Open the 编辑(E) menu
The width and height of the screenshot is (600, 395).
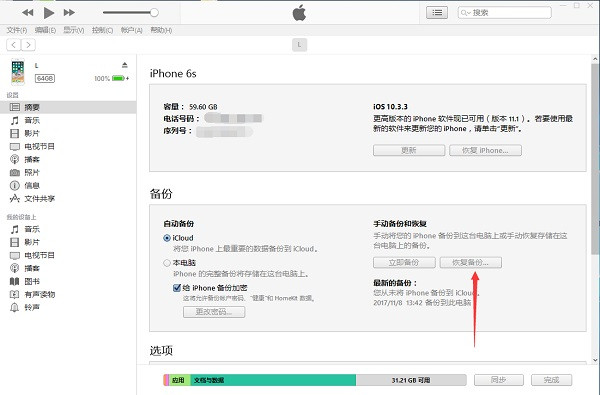[x=45, y=30]
